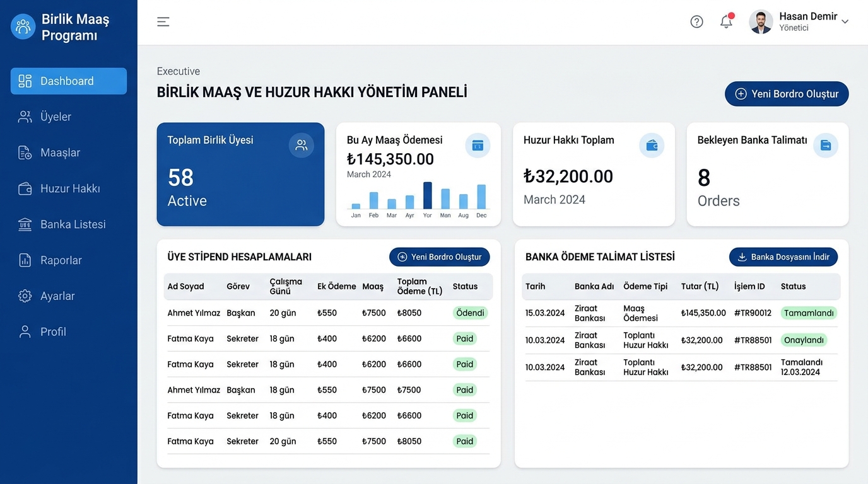Open the notifications bell icon
The image size is (868, 484).
point(726,21)
